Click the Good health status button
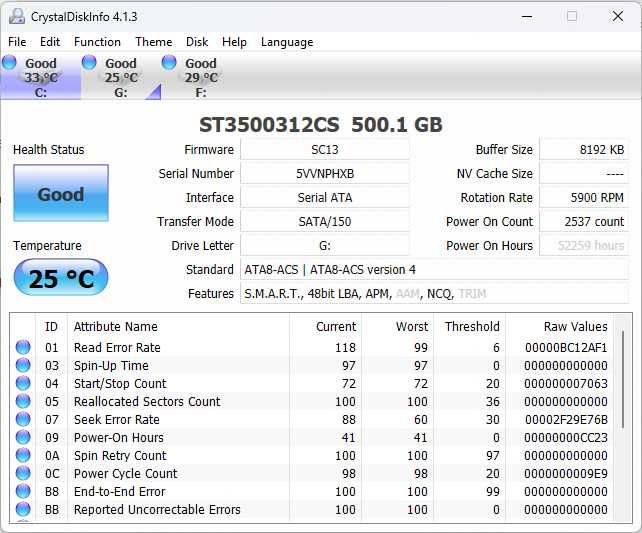This screenshot has width=642, height=533. click(x=61, y=194)
